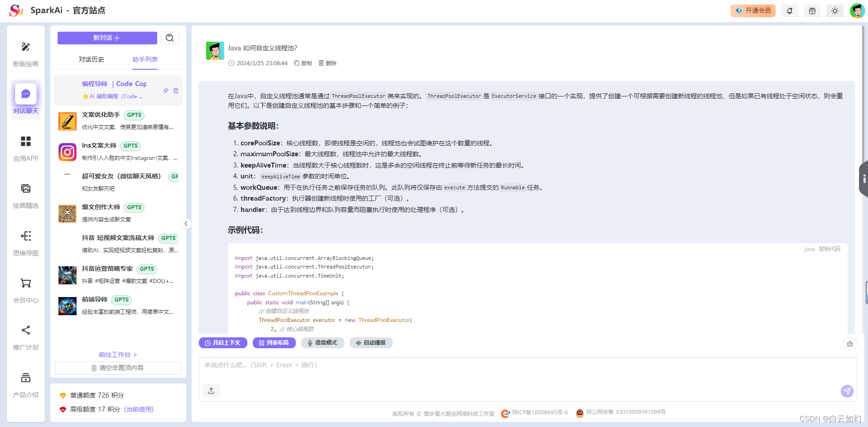Enable 自动播报 auto broadcast
Screen dimensions: 868x427
pos(371,343)
